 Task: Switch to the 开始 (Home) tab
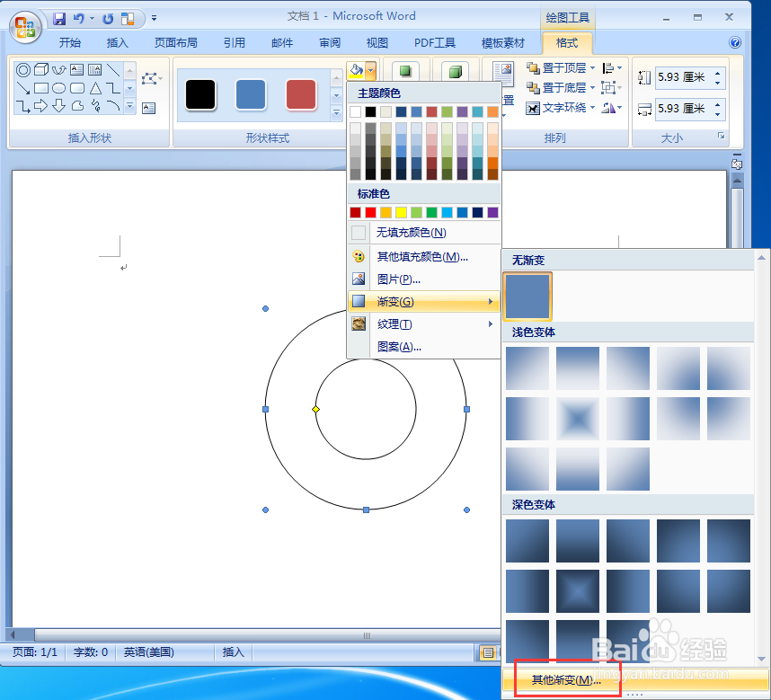(x=70, y=43)
